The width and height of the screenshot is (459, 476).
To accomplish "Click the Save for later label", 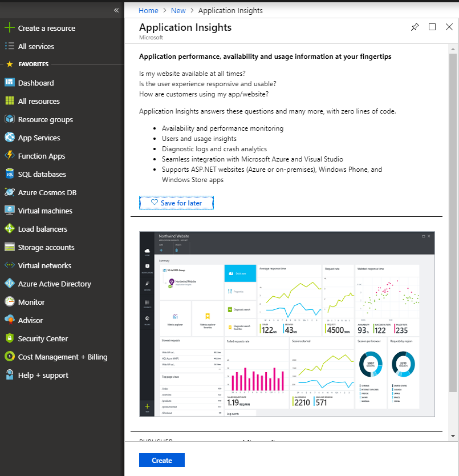I will pos(181,203).
